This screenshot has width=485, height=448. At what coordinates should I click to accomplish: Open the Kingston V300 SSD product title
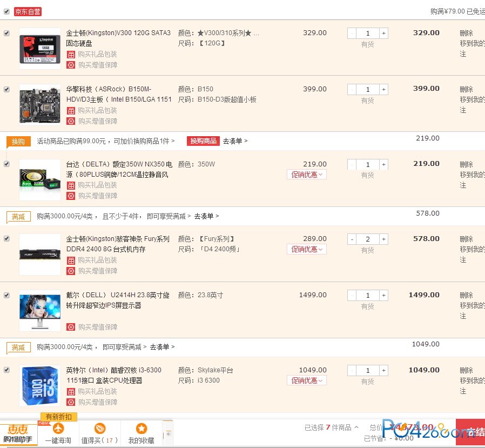tap(118, 38)
